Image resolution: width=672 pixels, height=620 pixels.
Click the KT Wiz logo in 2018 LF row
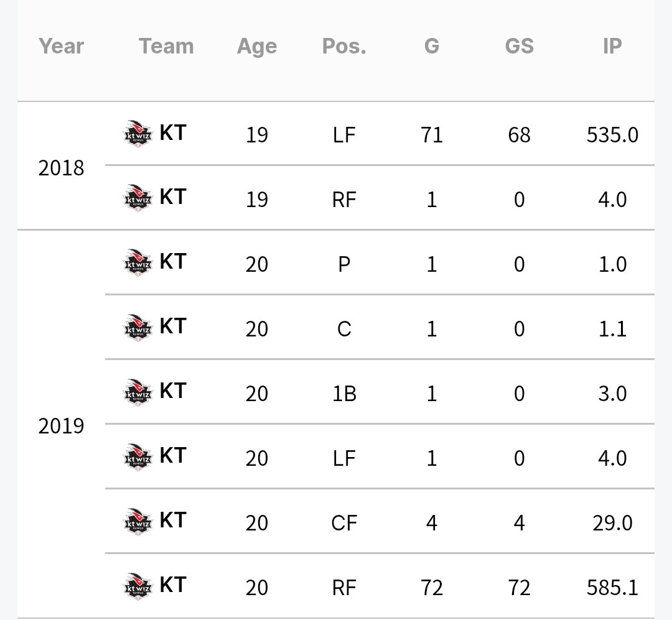pyautogui.click(x=138, y=134)
